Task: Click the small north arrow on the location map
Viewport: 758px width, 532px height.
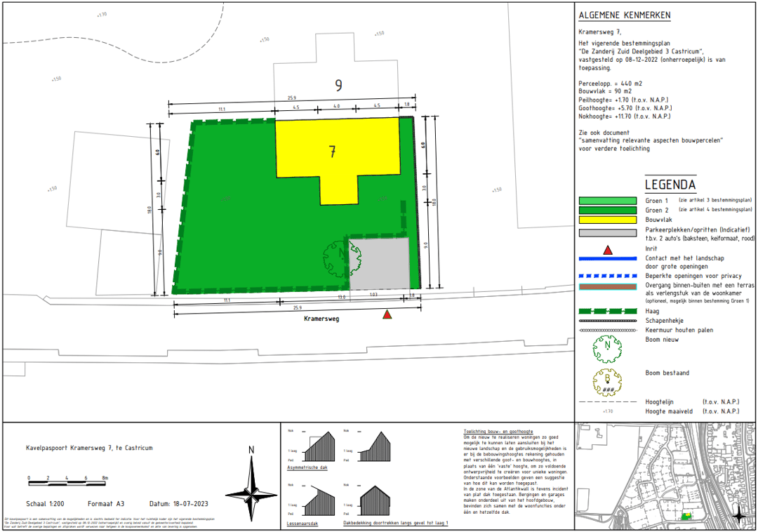Action: tap(738, 516)
